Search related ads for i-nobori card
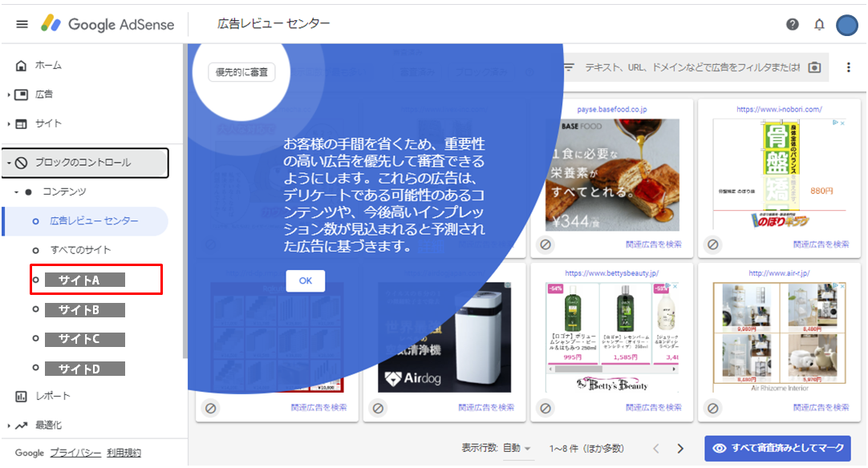This screenshot has width=868, height=468. 821,244
